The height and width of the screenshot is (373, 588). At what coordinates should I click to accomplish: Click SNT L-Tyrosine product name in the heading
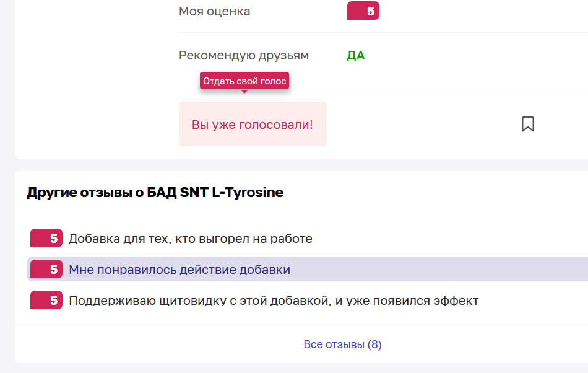coord(231,192)
